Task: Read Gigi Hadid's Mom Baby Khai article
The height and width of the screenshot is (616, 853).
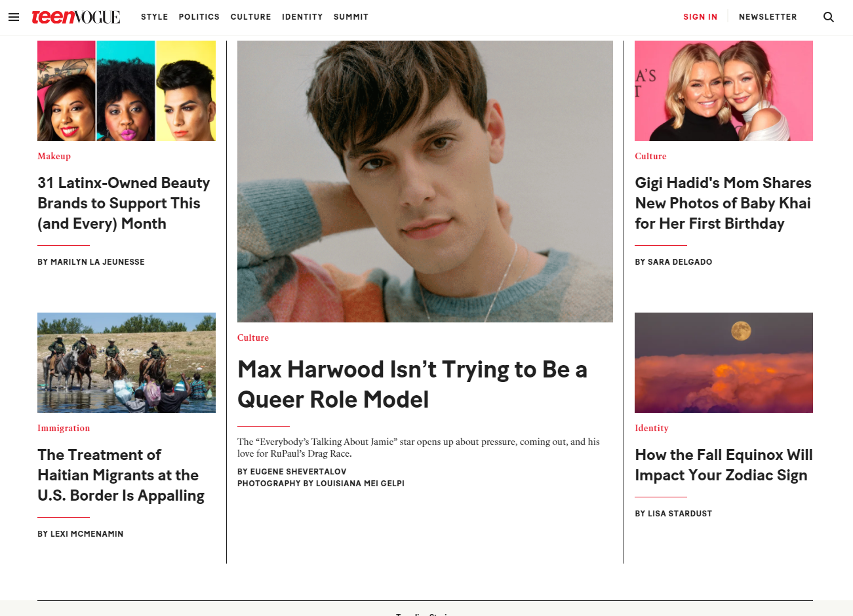Action: (723, 203)
